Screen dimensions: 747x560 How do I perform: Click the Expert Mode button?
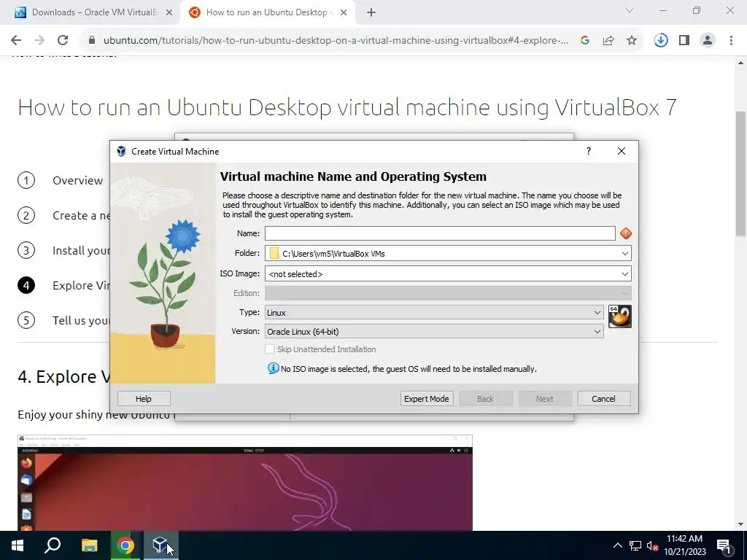[x=426, y=399]
